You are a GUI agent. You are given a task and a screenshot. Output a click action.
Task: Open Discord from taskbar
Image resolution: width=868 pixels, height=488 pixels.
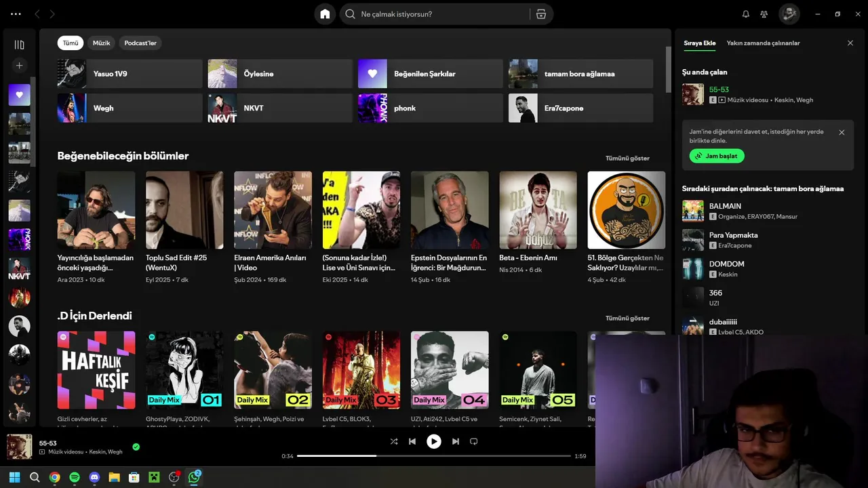(94, 477)
